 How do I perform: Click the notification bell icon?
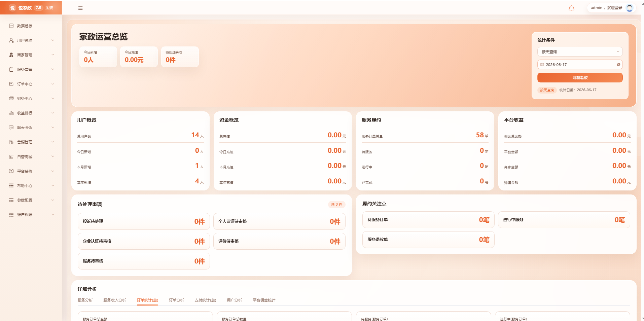pyautogui.click(x=571, y=8)
